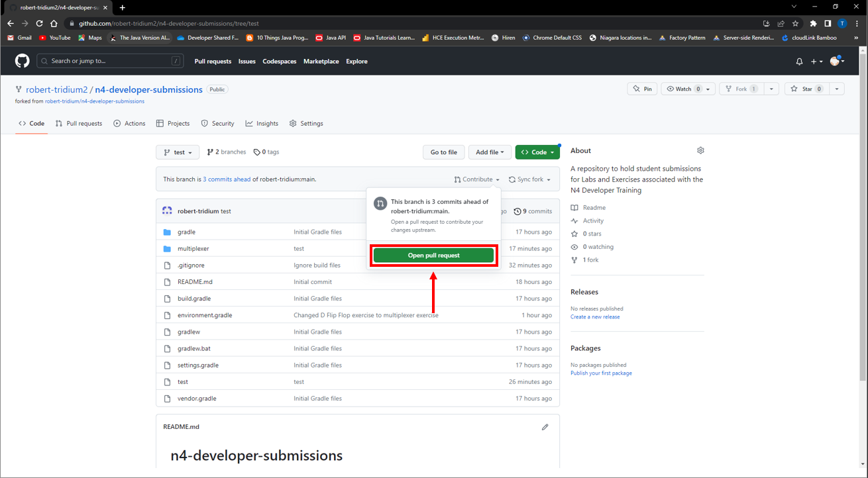Open Codespaces in top navigation

pyautogui.click(x=280, y=62)
